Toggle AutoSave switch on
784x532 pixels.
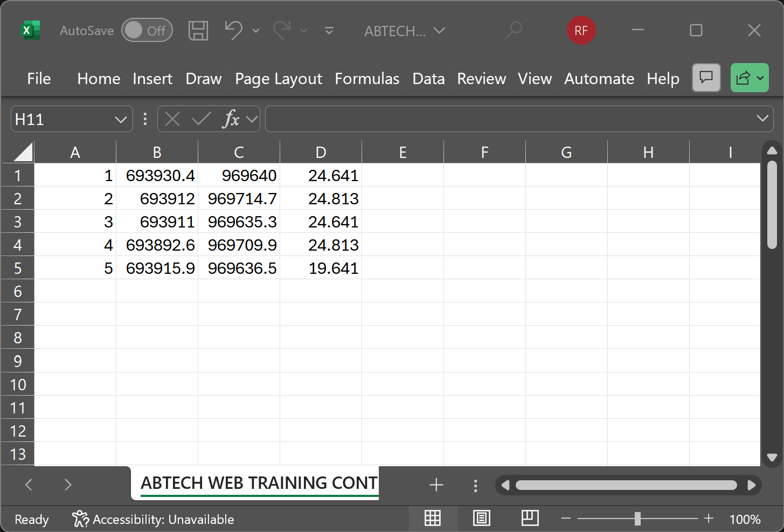[x=147, y=31]
